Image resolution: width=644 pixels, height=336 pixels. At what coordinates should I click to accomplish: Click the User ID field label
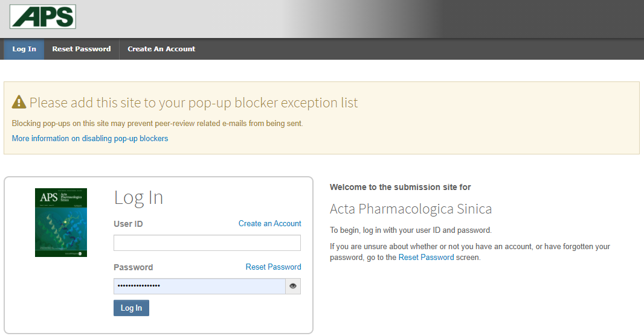coord(128,224)
